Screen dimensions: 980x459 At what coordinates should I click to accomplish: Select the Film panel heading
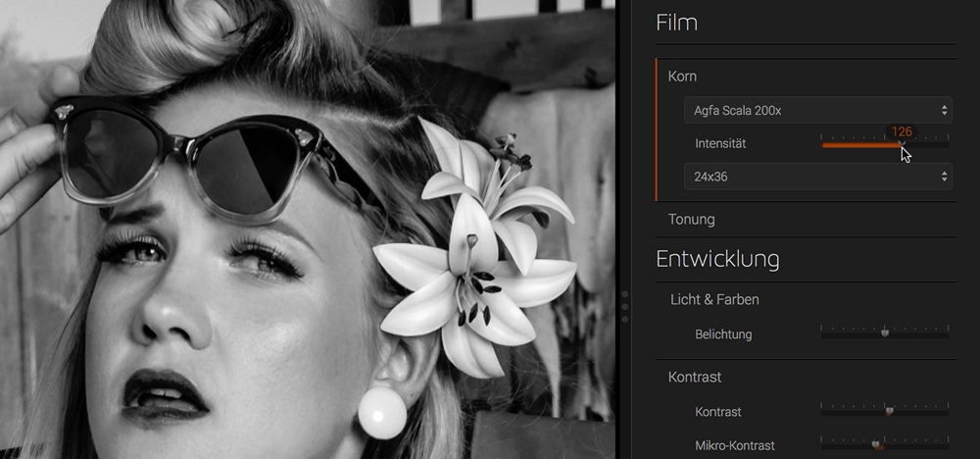click(x=676, y=23)
